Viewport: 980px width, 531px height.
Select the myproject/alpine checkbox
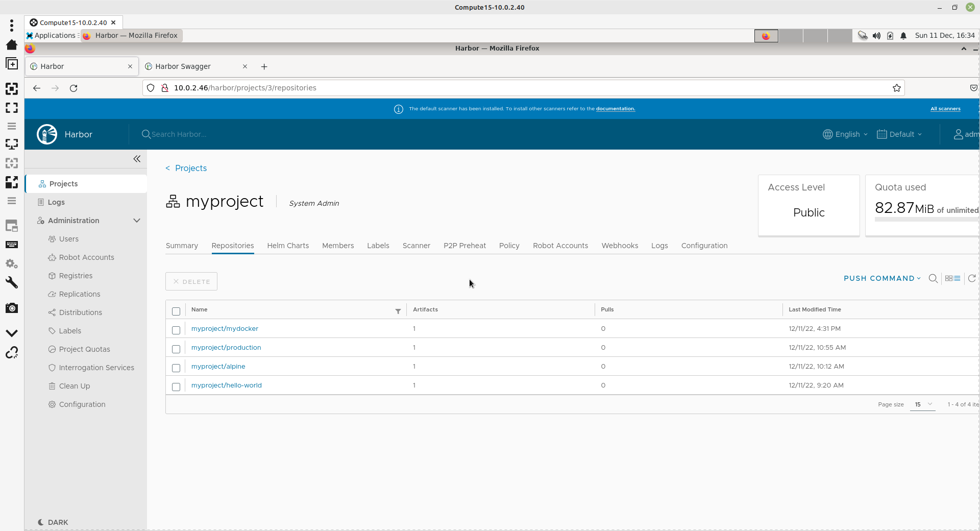[176, 368]
